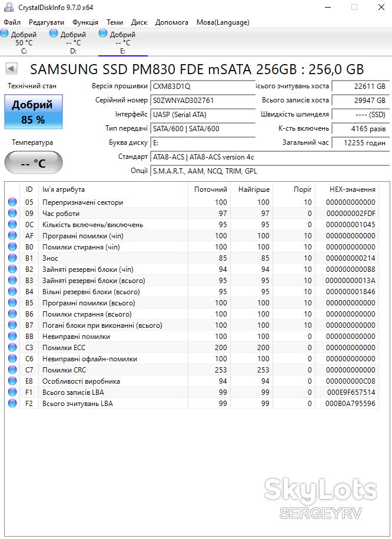This screenshot has width=392, height=539.
Task: Click the status orb of attribute B5
Action: [x=12, y=302]
